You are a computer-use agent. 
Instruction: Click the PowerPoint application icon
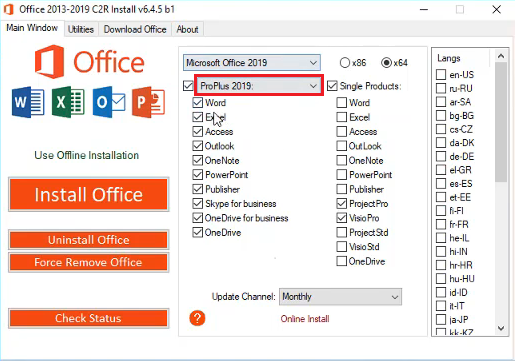[x=148, y=102]
